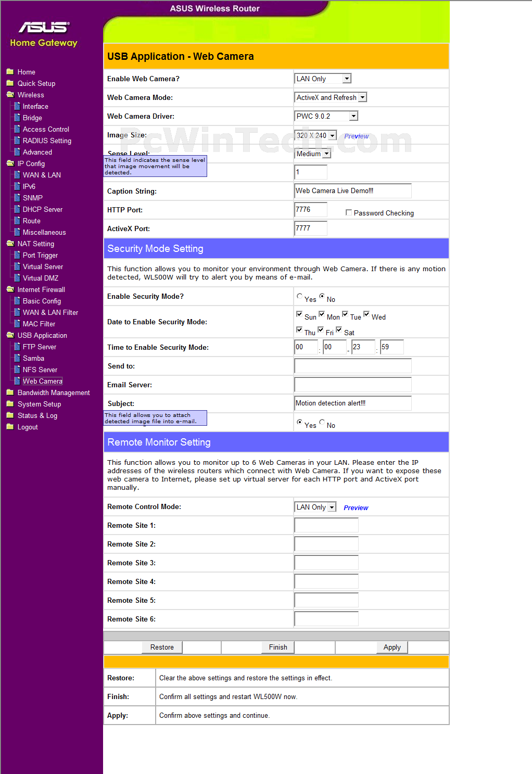Click the Restore button

(x=162, y=647)
